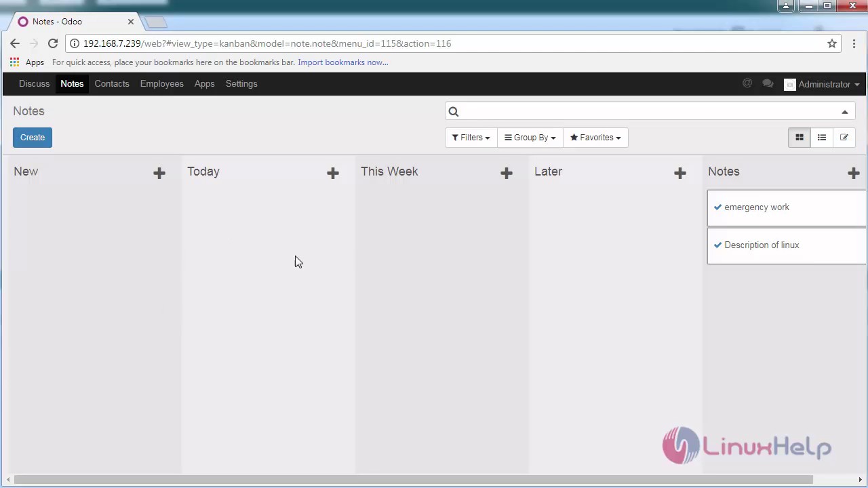Click the Chrome user profile icon
The height and width of the screenshot is (488, 868).
tap(785, 5)
